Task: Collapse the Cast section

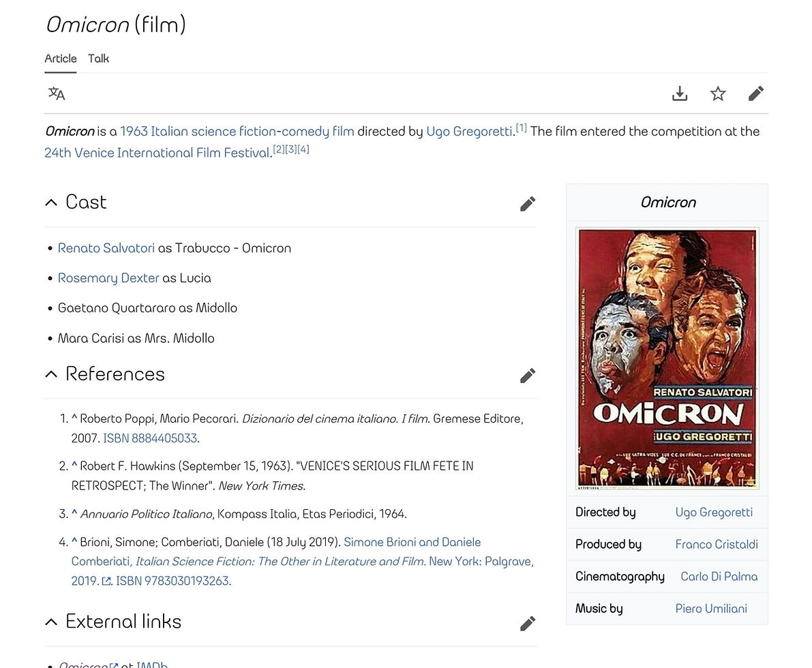Action: 51,202
